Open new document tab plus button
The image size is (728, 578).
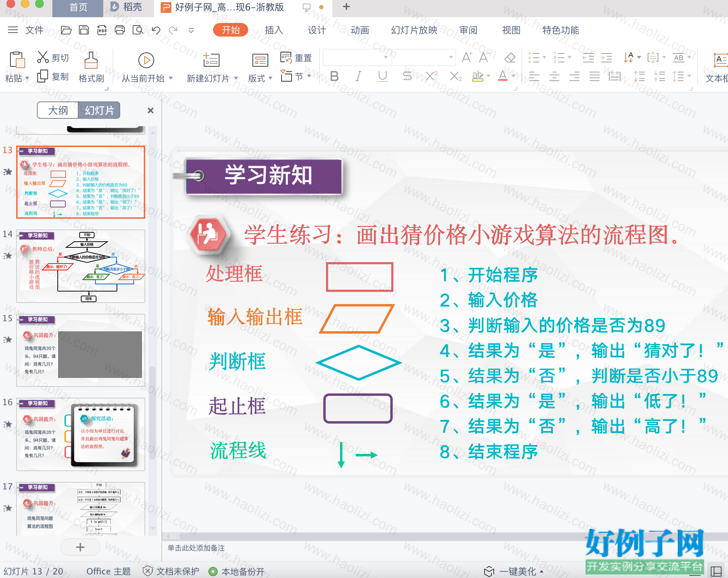[x=346, y=6]
